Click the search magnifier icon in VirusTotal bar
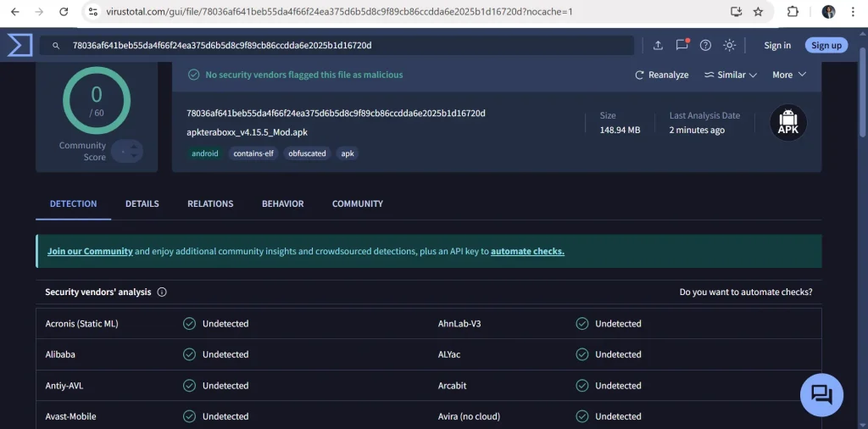This screenshot has width=868, height=429. click(56, 46)
